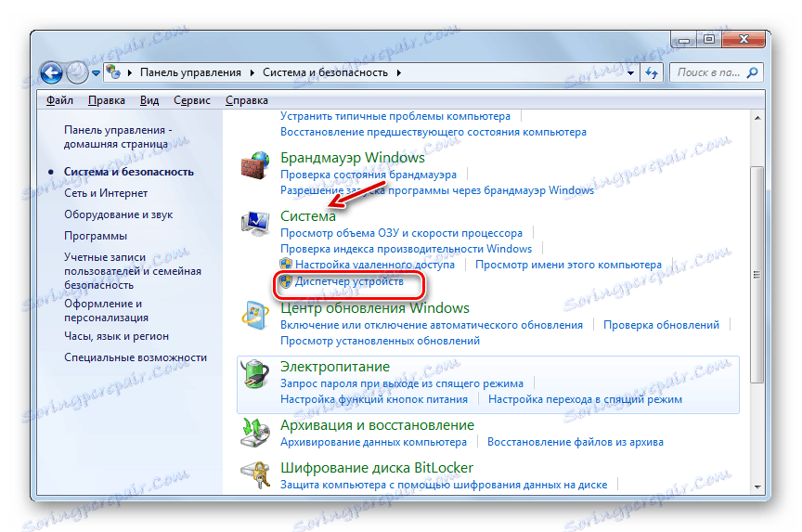
Task: Click Восстановление файлов из архива link
Action: pyautogui.click(x=576, y=442)
